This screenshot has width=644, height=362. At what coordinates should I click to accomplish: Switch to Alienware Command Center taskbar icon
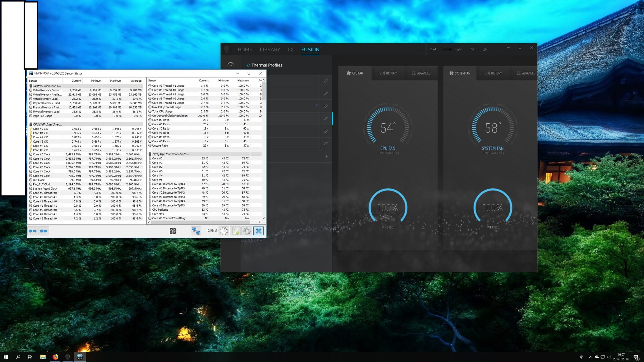pos(67,357)
